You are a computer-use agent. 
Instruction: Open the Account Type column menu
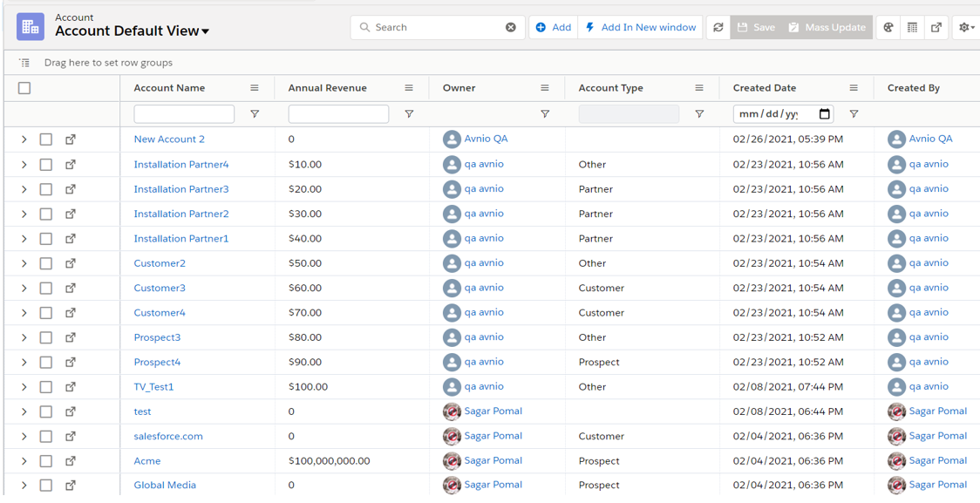point(699,88)
